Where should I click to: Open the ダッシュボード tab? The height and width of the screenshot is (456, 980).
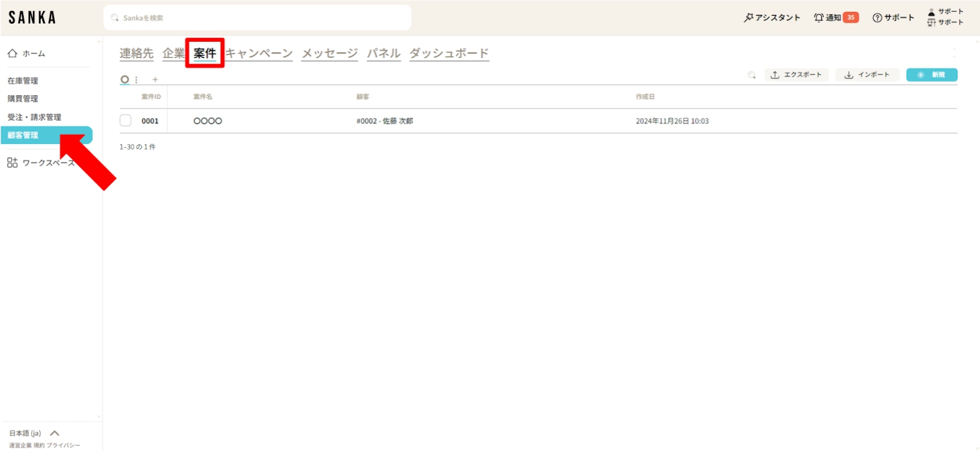pyautogui.click(x=449, y=54)
